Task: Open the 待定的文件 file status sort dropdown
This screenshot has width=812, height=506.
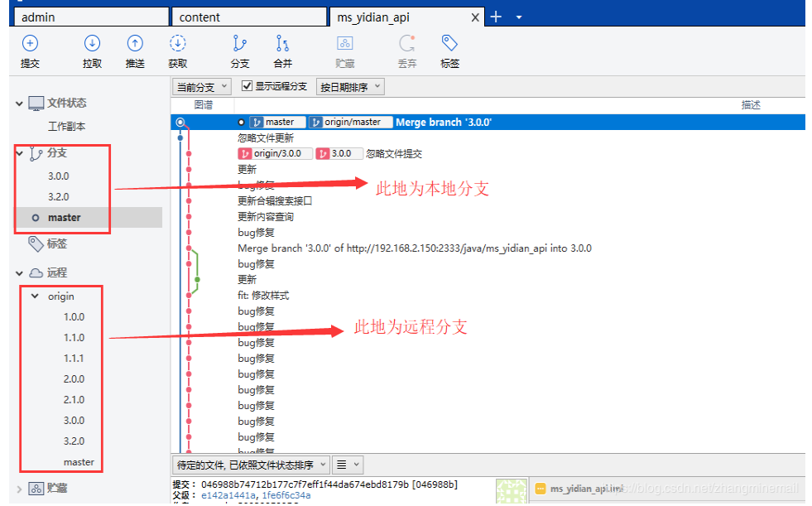Action: click(x=250, y=465)
